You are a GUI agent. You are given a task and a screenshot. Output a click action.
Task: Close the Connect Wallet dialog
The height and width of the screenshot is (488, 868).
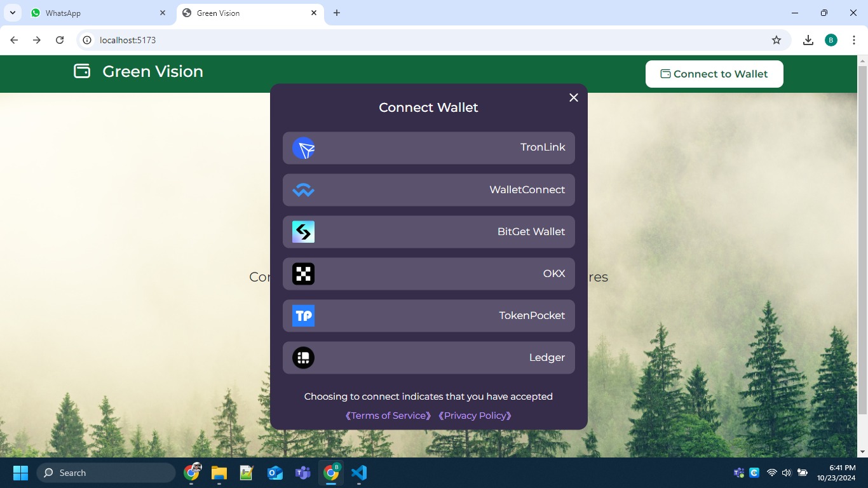[x=573, y=98]
